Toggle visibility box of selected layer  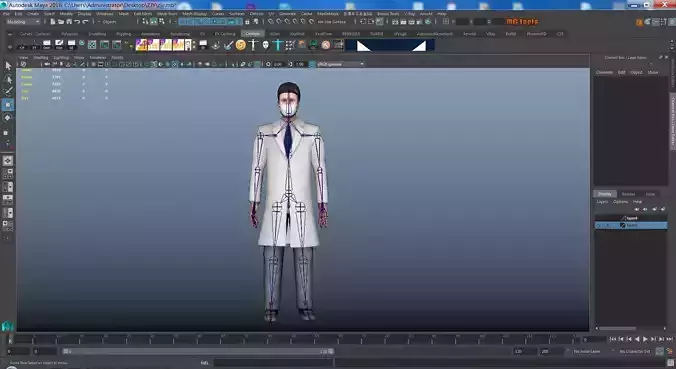[598, 225]
